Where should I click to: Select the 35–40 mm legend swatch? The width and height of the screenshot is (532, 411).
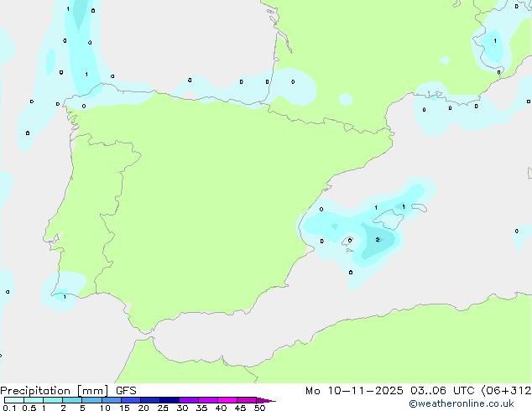coord(208,400)
